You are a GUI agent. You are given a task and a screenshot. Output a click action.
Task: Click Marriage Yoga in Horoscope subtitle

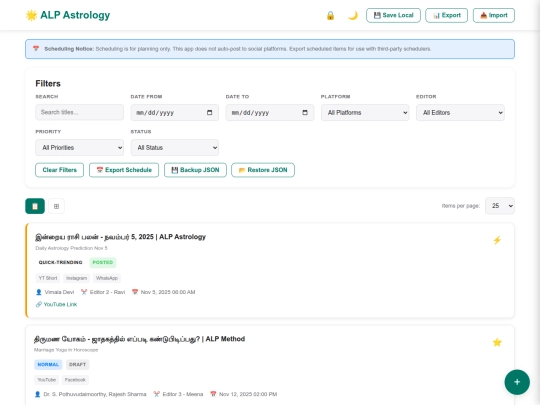pos(66,350)
